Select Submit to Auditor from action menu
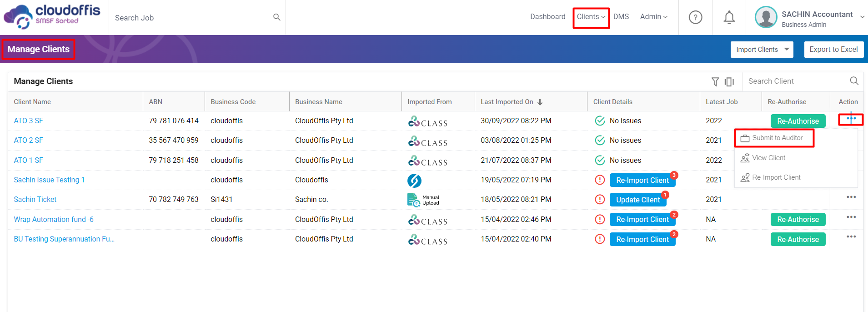Screen dimensions: 868x312 click(x=777, y=138)
